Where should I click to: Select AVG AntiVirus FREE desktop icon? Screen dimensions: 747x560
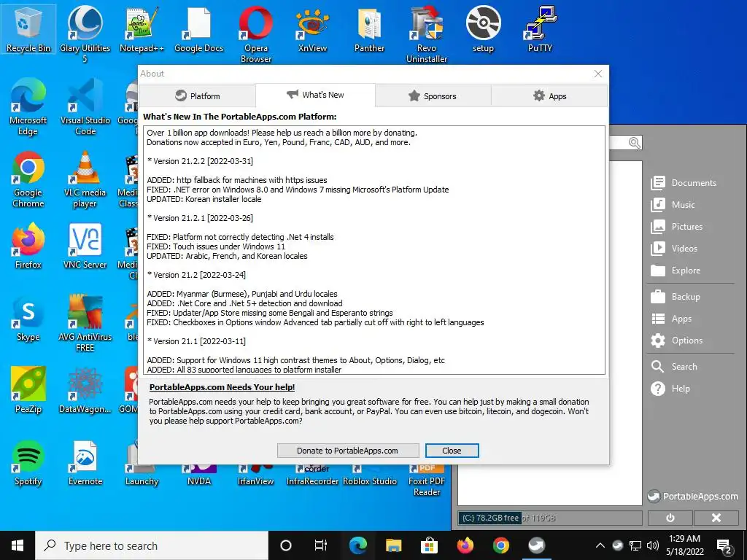pyautogui.click(x=85, y=323)
